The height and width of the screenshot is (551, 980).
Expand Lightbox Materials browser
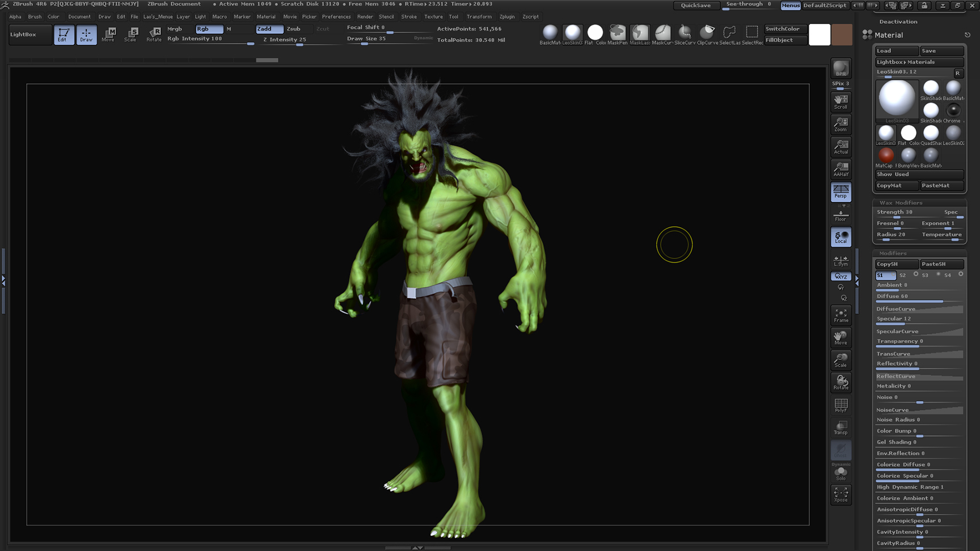919,62
